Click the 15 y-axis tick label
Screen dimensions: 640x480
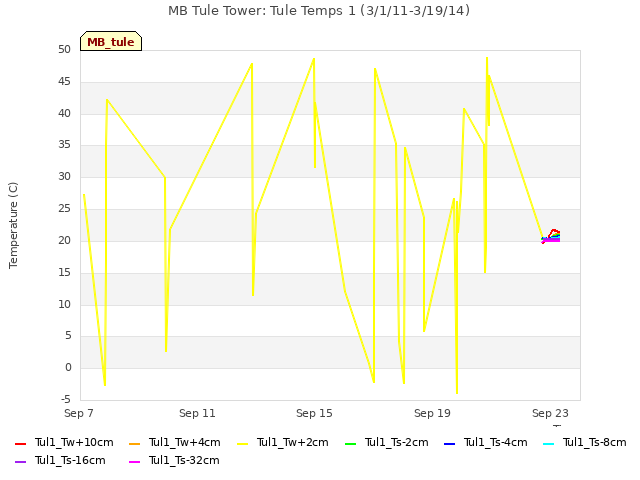(64, 272)
